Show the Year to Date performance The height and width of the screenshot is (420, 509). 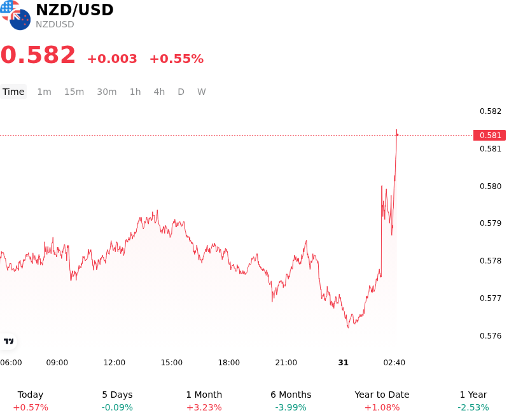(x=382, y=401)
